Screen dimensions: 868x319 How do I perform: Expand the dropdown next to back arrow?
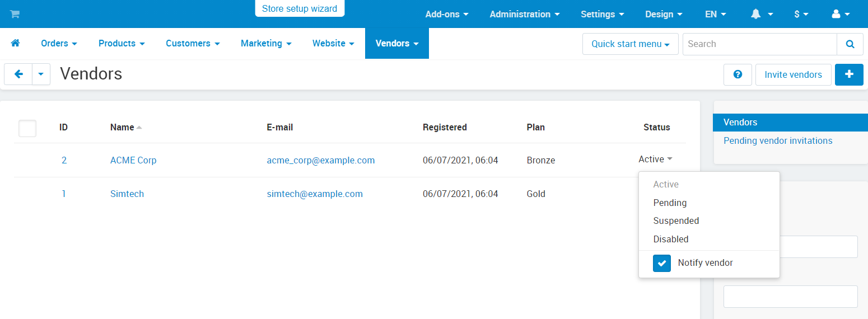coord(41,74)
